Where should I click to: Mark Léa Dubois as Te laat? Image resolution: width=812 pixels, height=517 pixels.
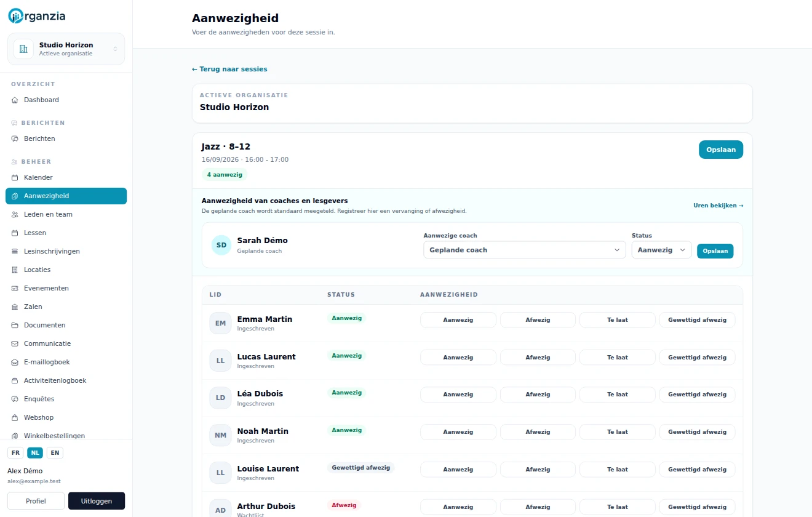[618, 395]
